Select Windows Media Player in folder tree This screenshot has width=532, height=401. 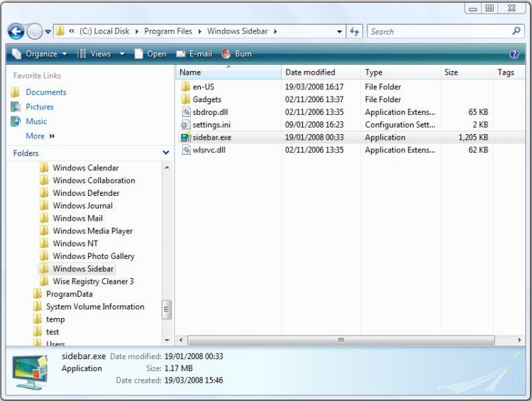coord(93,231)
